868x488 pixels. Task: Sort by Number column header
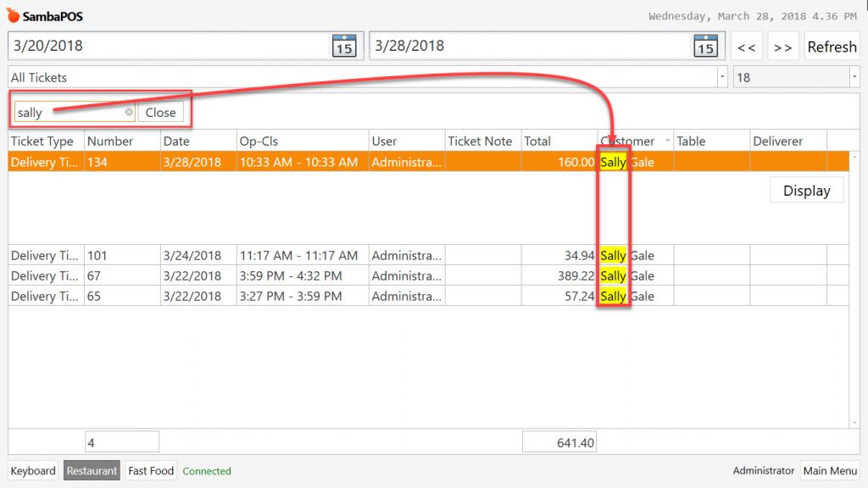click(x=122, y=141)
